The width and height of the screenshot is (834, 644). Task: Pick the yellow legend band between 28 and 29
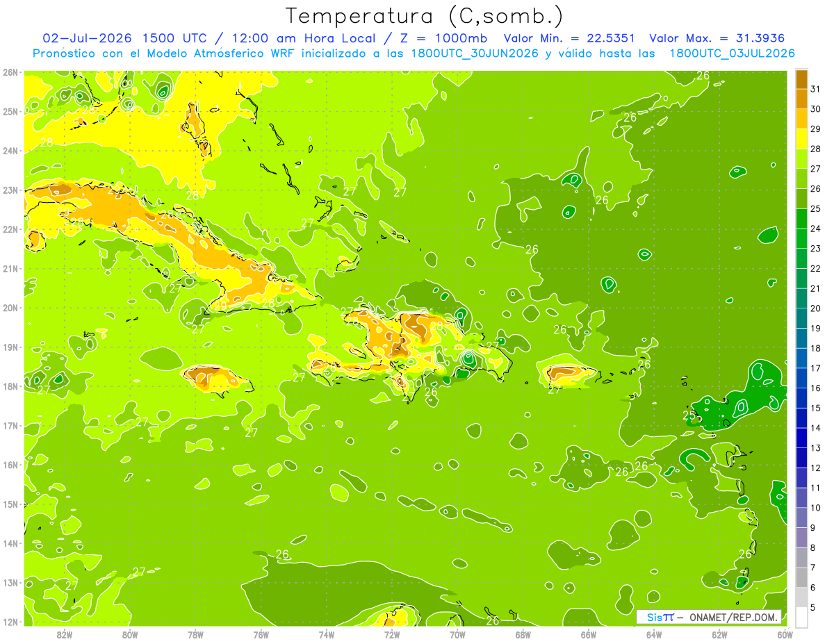[801, 139]
